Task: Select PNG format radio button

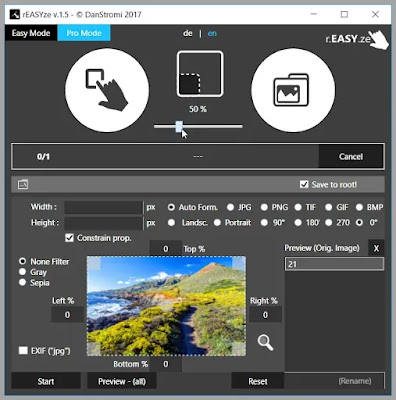Action: (264, 207)
